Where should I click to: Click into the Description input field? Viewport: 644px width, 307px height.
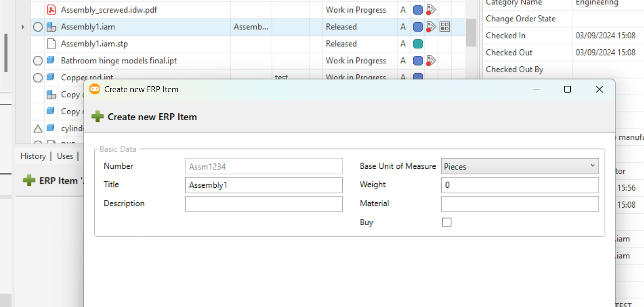[264, 204]
